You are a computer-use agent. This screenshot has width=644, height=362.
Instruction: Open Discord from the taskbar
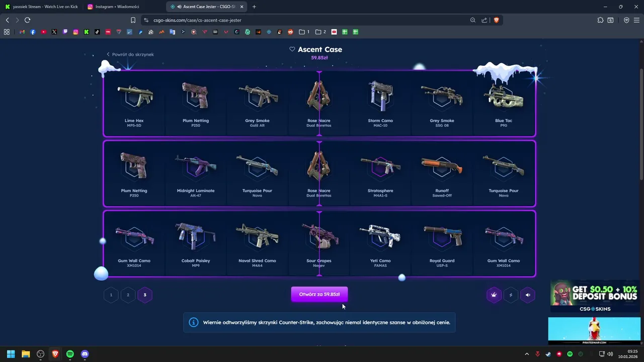coord(85,354)
